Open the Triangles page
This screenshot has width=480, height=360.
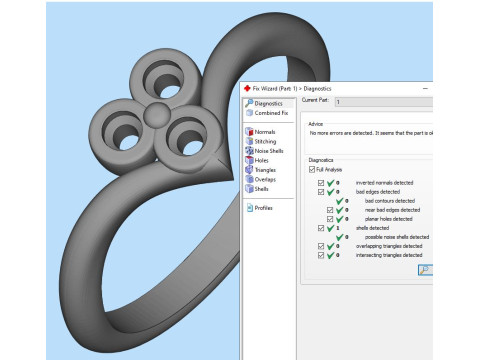[265, 170]
